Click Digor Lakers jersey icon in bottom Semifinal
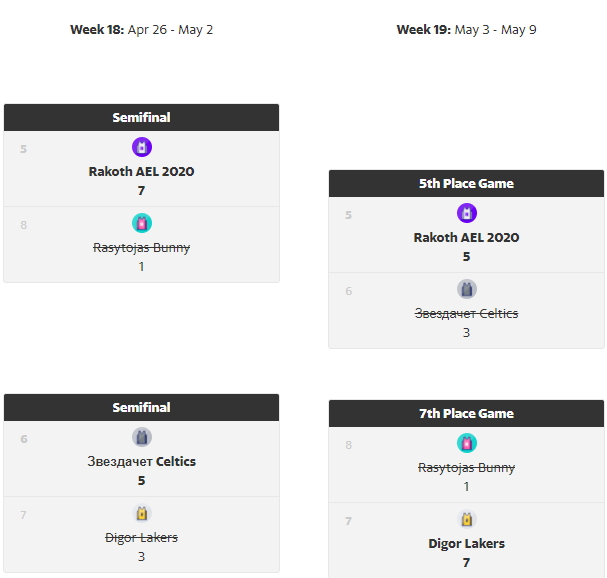The width and height of the screenshot is (607, 578). tap(141, 513)
